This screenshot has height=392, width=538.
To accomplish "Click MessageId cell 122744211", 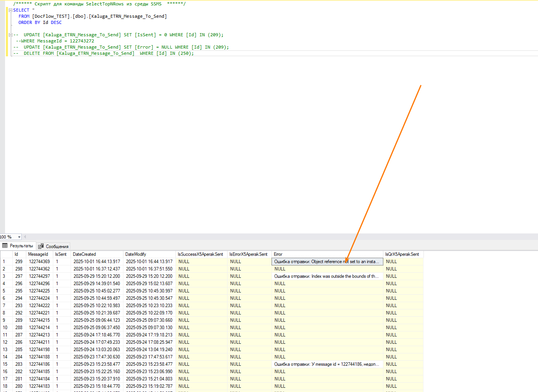I will point(40,342).
